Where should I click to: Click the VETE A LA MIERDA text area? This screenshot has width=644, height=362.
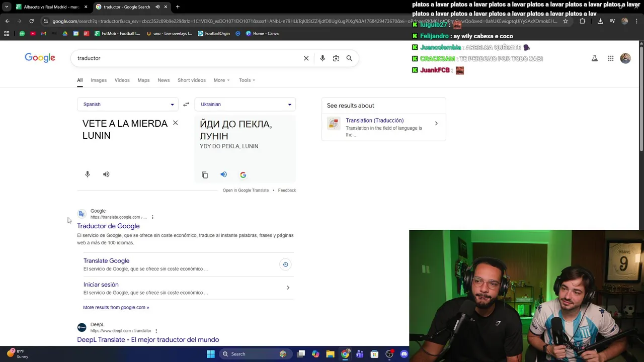coord(125,129)
